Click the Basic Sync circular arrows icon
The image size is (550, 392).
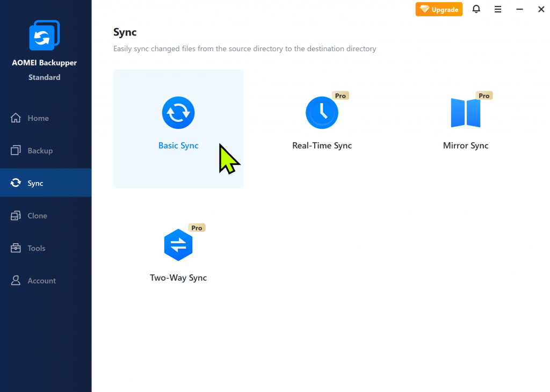point(178,113)
